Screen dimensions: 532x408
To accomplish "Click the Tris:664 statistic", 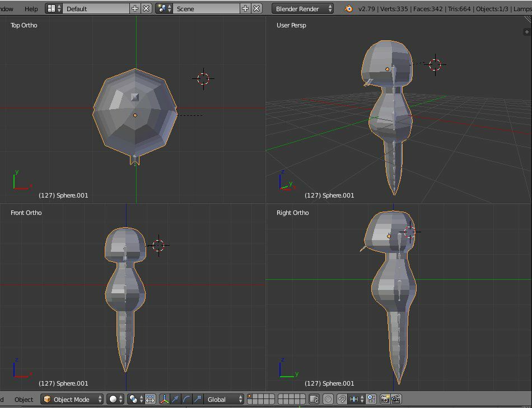I will (459, 9).
